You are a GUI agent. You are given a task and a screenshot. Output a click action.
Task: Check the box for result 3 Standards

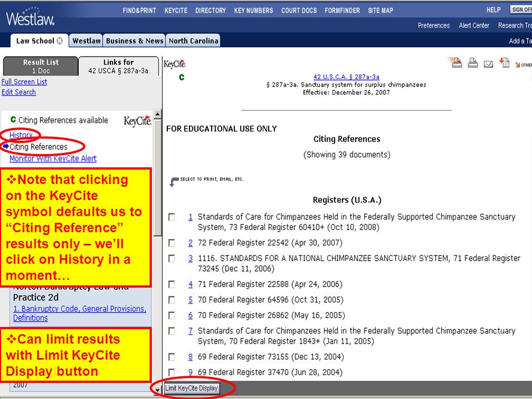coord(172,259)
